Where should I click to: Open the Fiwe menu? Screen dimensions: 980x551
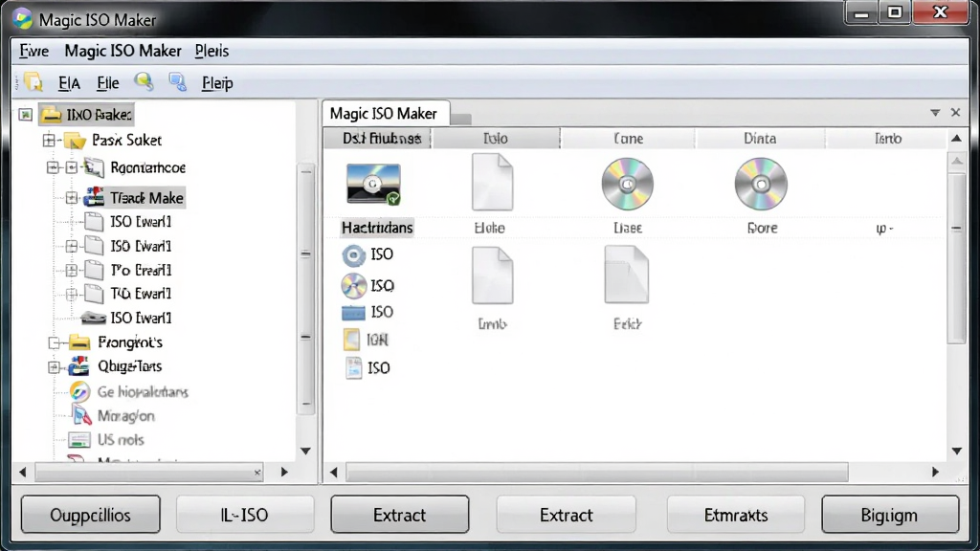(33, 51)
